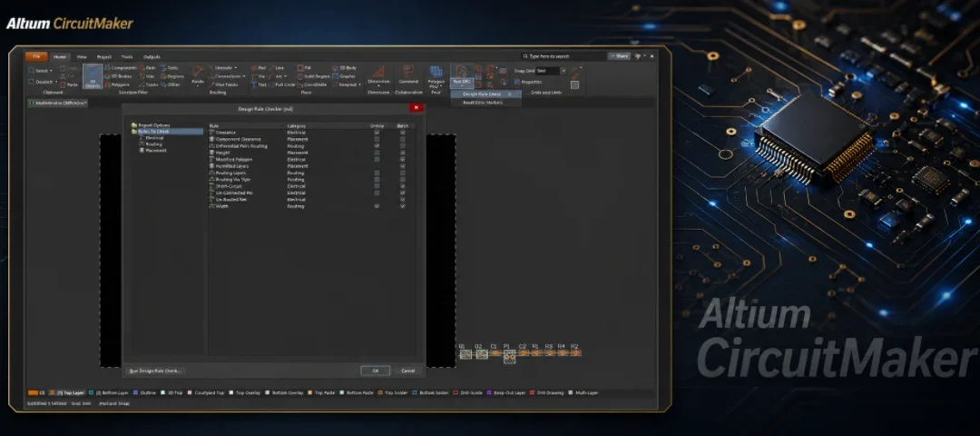Switch to the View ribbon tab

[82, 57]
